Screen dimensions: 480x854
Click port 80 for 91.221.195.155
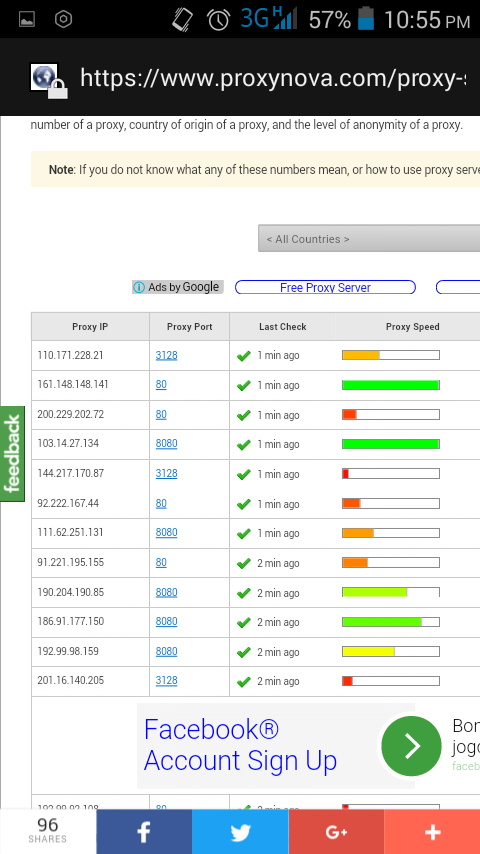pyautogui.click(x=161, y=562)
